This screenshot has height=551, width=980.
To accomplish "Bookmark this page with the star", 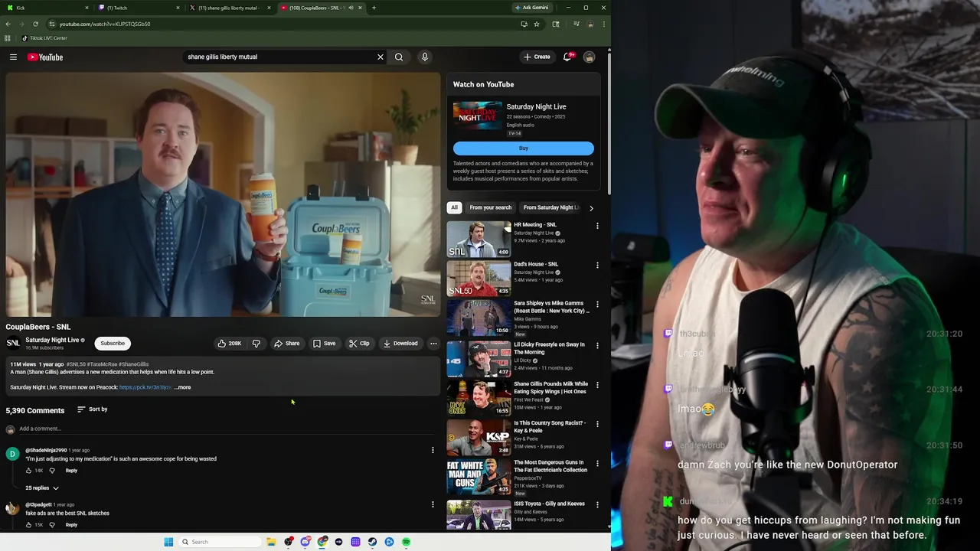I will click(x=537, y=24).
